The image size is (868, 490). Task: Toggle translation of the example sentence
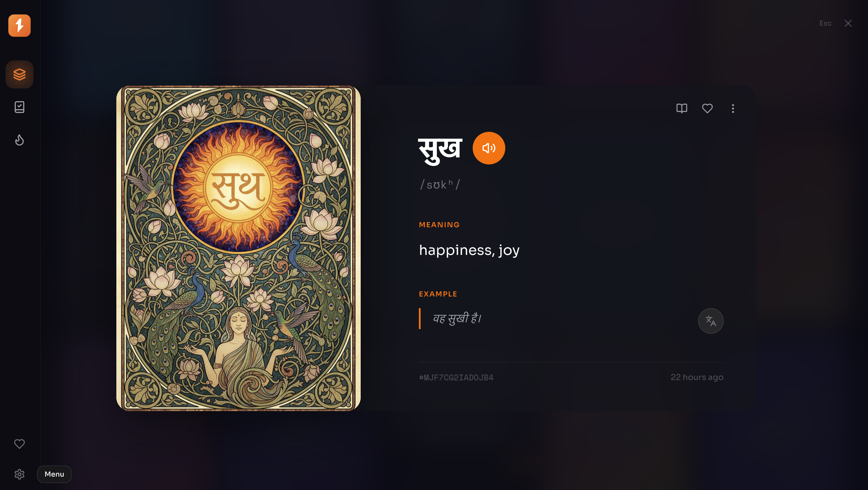pos(711,321)
